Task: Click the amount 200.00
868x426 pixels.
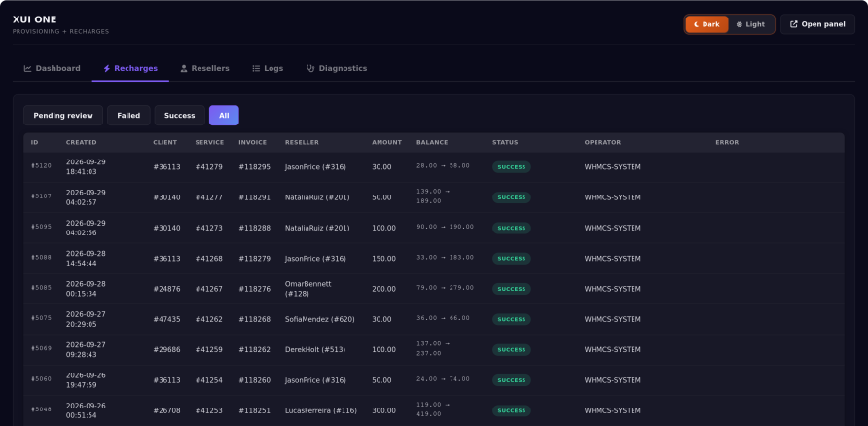Action: [x=383, y=289]
